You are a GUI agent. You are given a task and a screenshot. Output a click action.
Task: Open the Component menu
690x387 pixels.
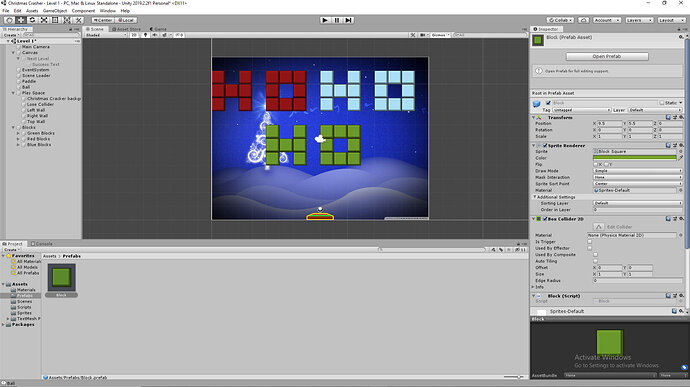pyautogui.click(x=83, y=11)
